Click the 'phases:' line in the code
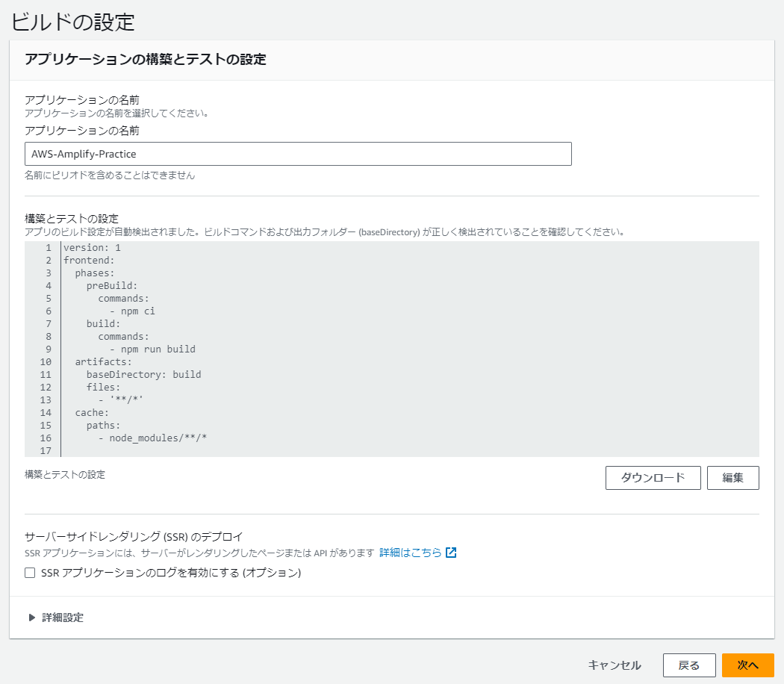The height and width of the screenshot is (684, 784). click(x=95, y=273)
